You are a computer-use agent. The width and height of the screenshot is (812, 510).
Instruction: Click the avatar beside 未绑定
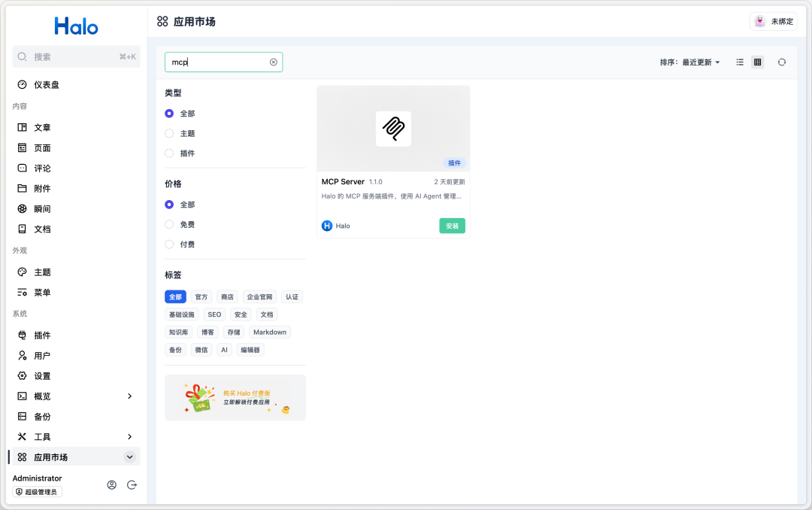(759, 21)
